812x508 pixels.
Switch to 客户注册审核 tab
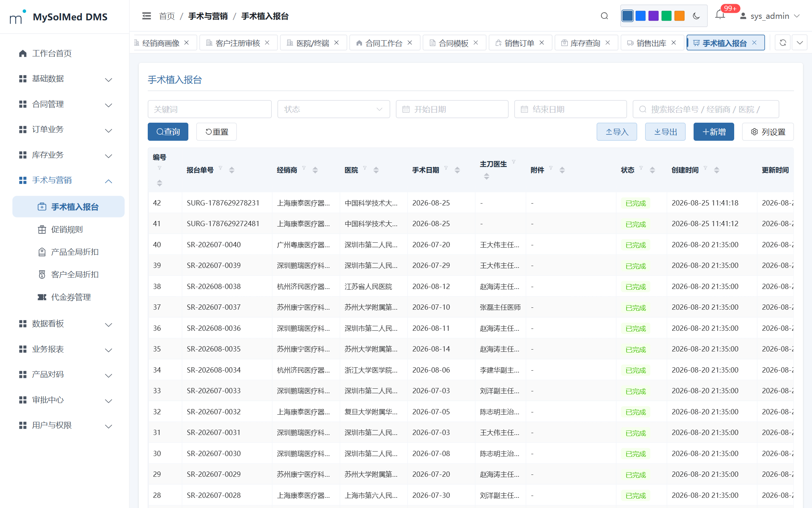(x=238, y=43)
